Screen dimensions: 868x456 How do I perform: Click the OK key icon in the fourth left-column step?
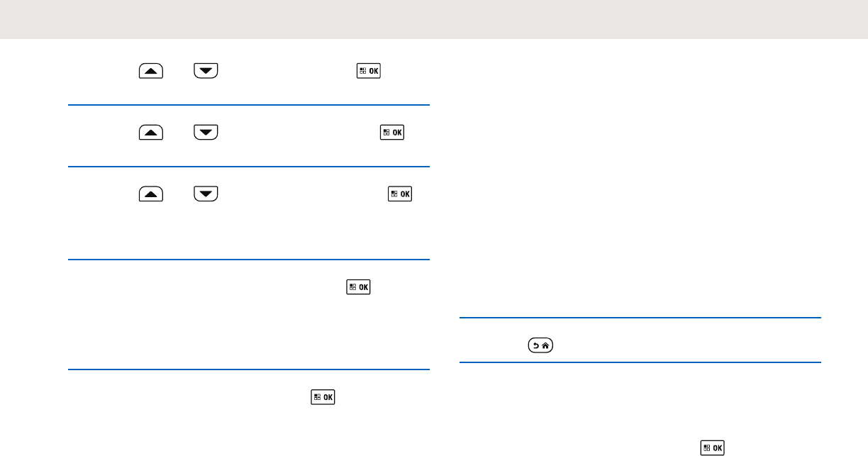(x=358, y=287)
